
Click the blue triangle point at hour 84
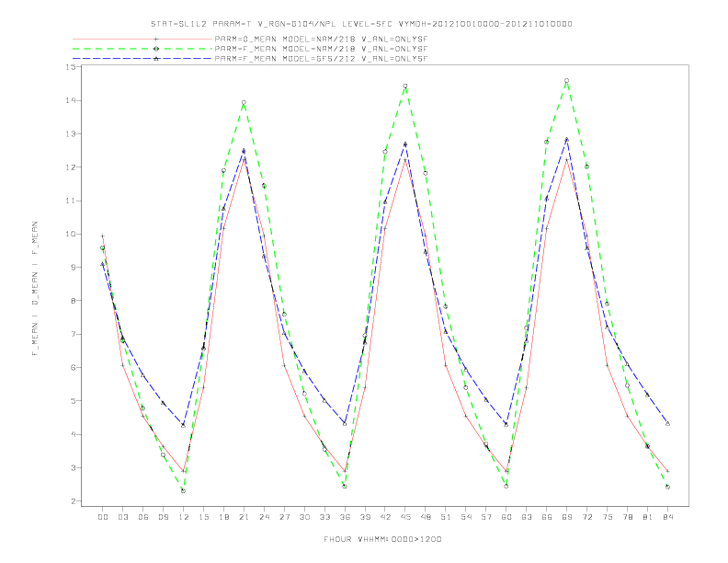[667, 424]
